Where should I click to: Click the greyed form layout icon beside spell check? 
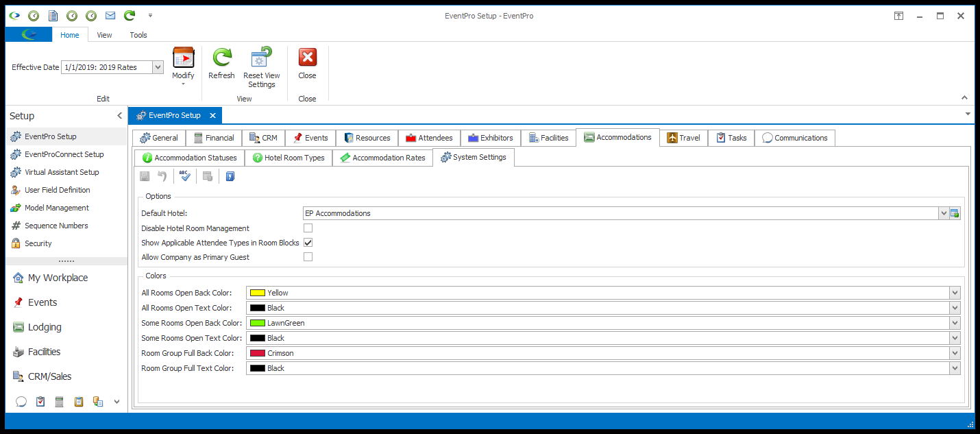pos(208,176)
